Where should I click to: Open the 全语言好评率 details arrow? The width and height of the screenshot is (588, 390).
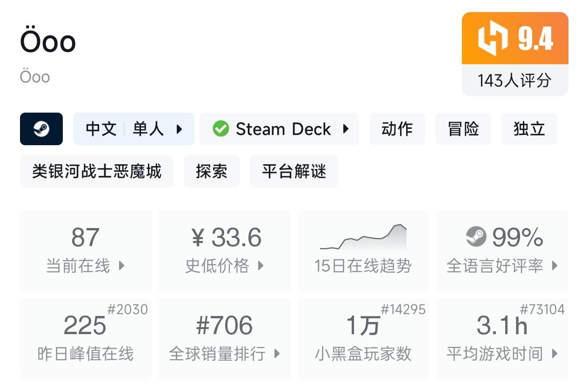pos(555,266)
